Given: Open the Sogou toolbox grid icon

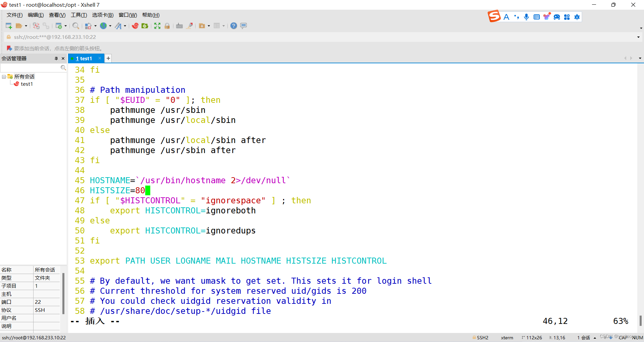Looking at the screenshot, I should coord(567,17).
